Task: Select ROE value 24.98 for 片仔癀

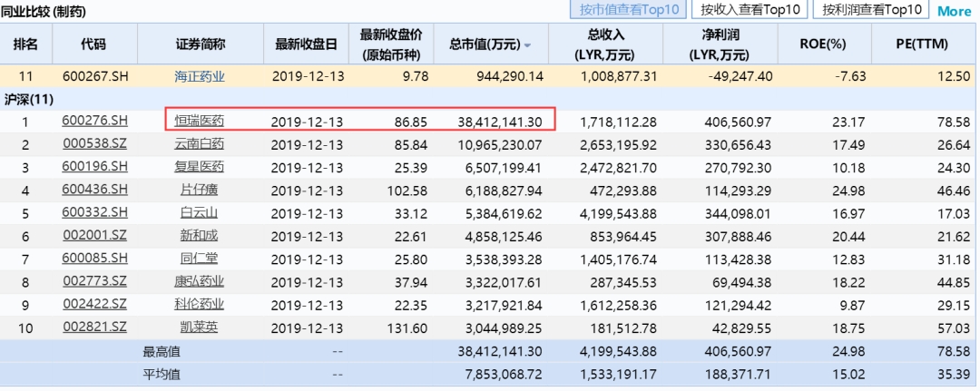Action: 850,190
